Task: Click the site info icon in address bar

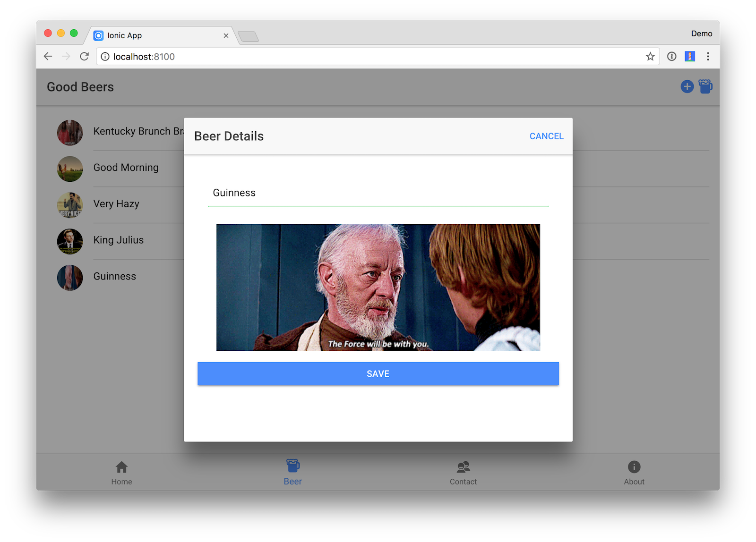Action: coord(105,57)
